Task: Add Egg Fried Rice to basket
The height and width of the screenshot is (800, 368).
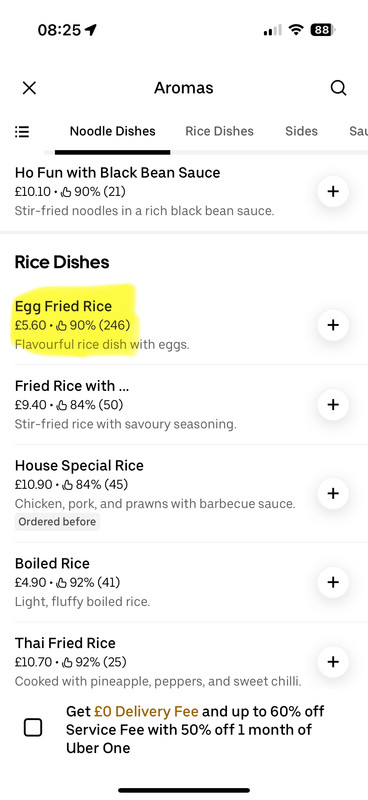Action: (x=333, y=325)
